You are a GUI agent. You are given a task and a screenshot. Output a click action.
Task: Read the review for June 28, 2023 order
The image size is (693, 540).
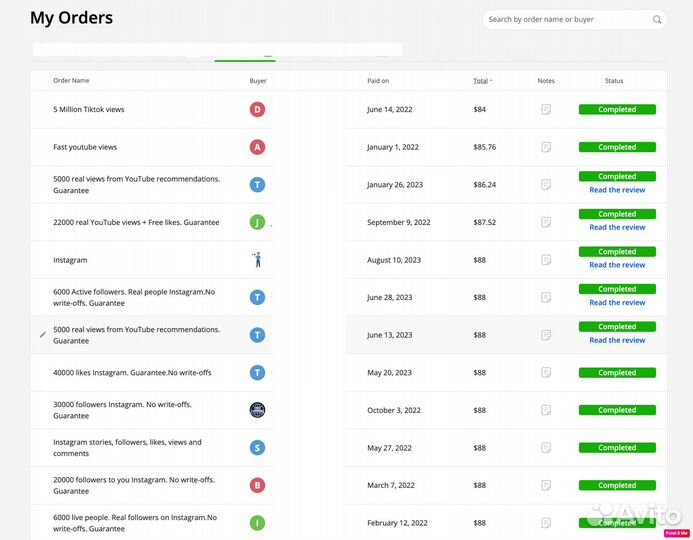[617, 303]
